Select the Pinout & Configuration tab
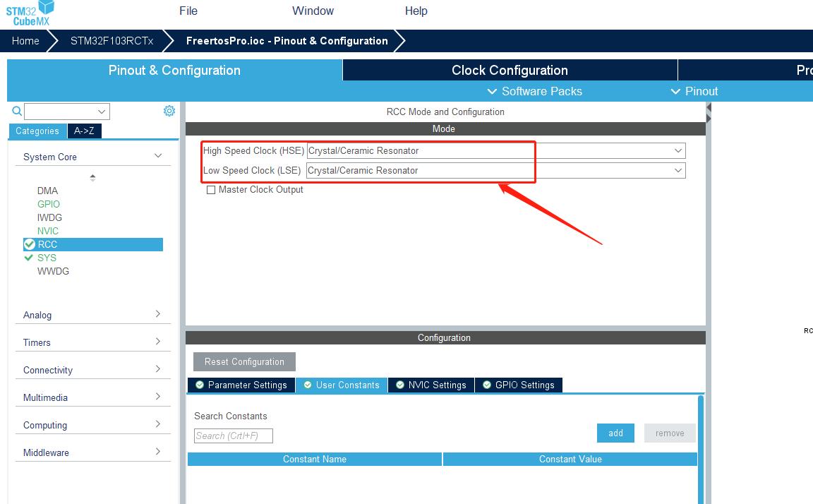The width and height of the screenshot is (813, 504). 174,70
